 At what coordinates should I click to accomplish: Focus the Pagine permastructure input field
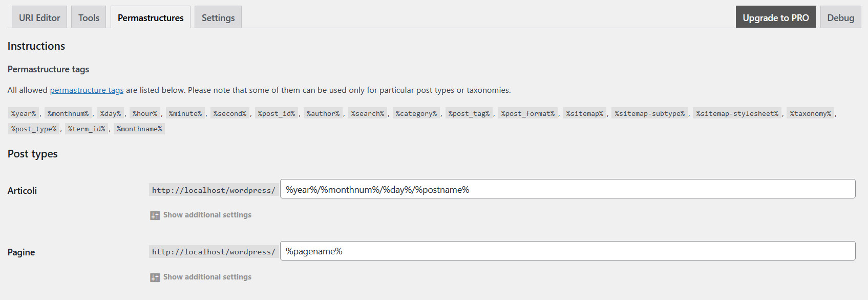pos(567,251)
